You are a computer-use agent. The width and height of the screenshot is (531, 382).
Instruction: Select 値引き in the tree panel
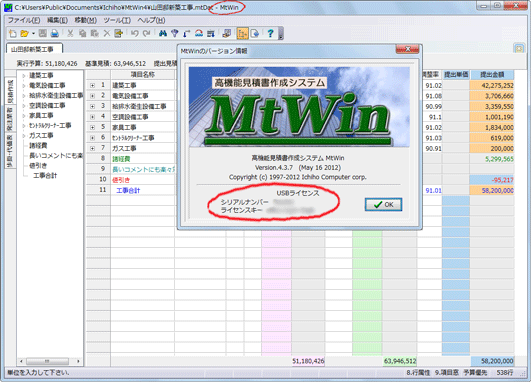tap(38, 166)
